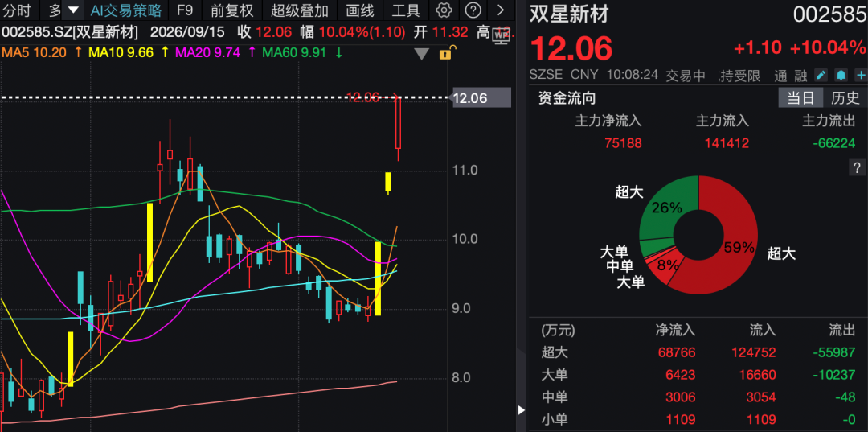The height and width of the screenshot is (432, 868).
Task: Open the help question mark icon
Action: coord(473,10)
